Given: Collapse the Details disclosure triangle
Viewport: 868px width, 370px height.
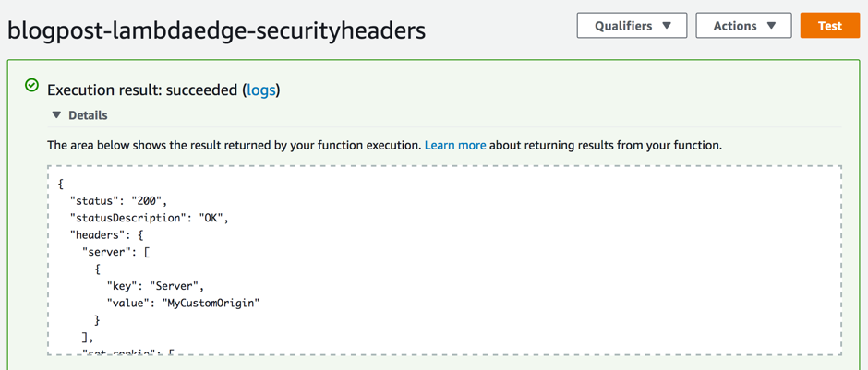Looking at the screenshot, I should coord(56,115).
